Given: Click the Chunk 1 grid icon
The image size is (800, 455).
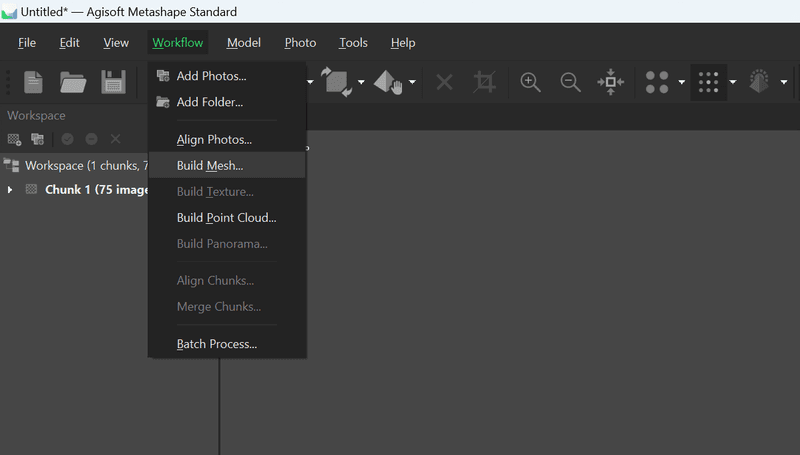Looking at the screenshot, I should coord(31,189).
